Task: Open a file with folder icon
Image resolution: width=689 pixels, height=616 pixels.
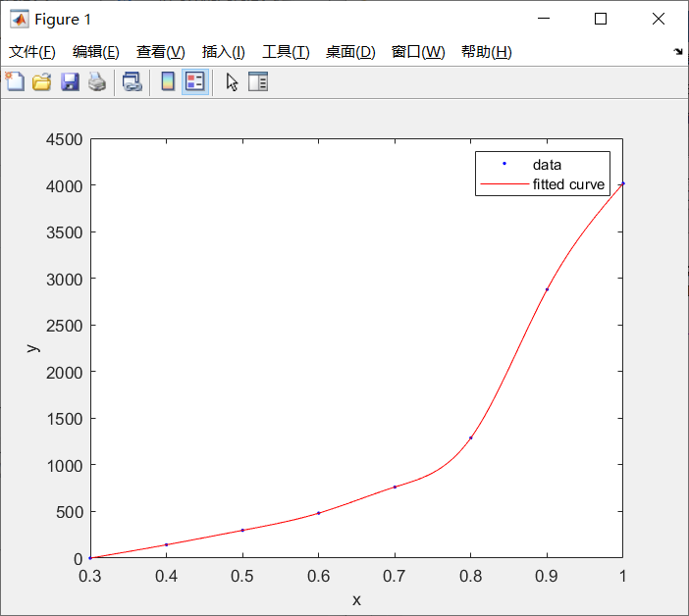Action: click(42, 81)
